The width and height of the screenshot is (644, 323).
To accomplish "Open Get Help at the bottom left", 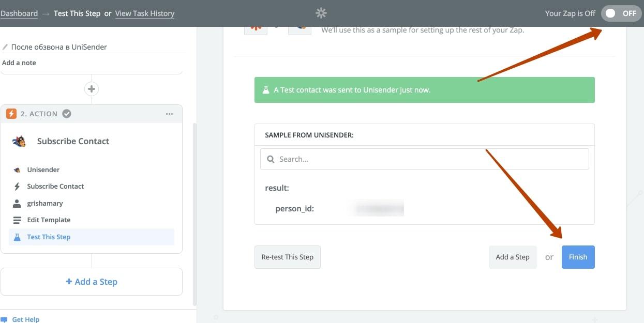I will [25, 319].
